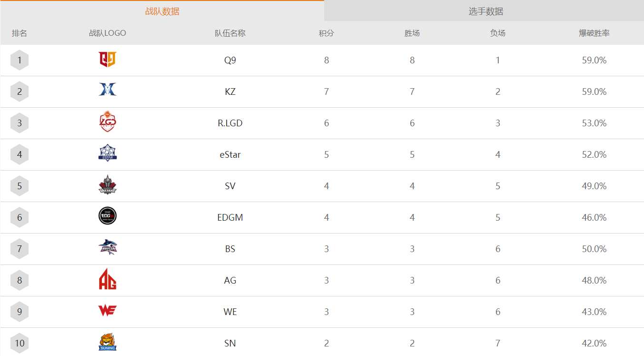Switch to the 战队数据 tab

(162, 11)
